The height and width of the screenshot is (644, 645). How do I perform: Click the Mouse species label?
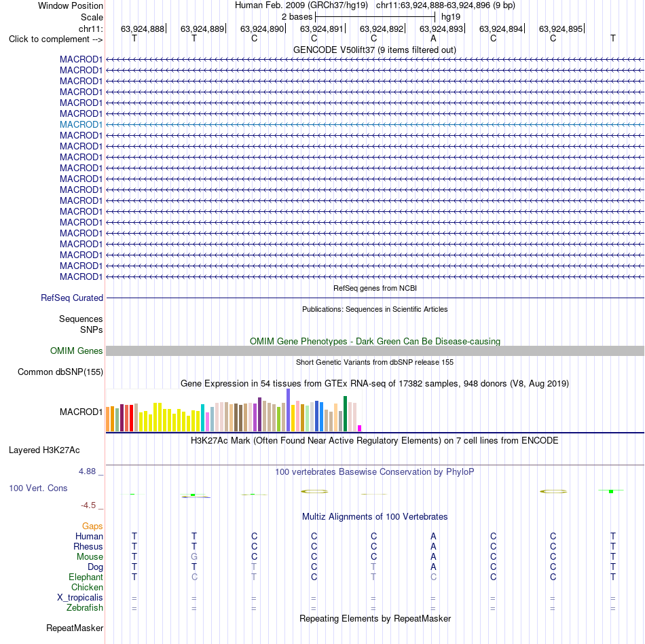[90, 557]
